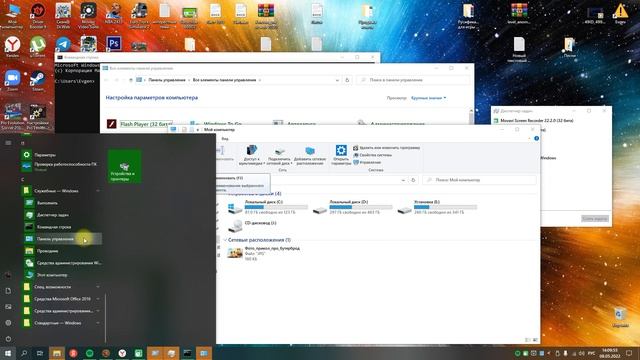Screen dimensions: 640x360
Task: Open settings gear in Start sidebar
Action: [8, 322]
